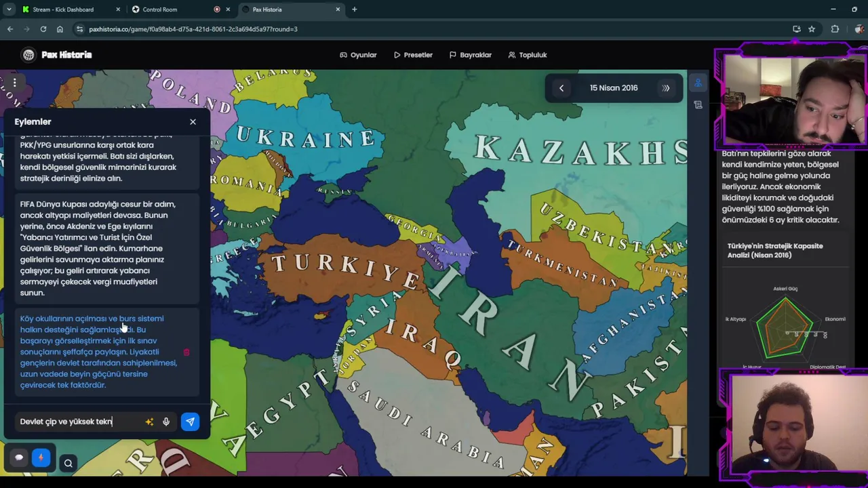Send the typed action message
The height and width of the screenshot is (488, 868).
pos(190,422)
